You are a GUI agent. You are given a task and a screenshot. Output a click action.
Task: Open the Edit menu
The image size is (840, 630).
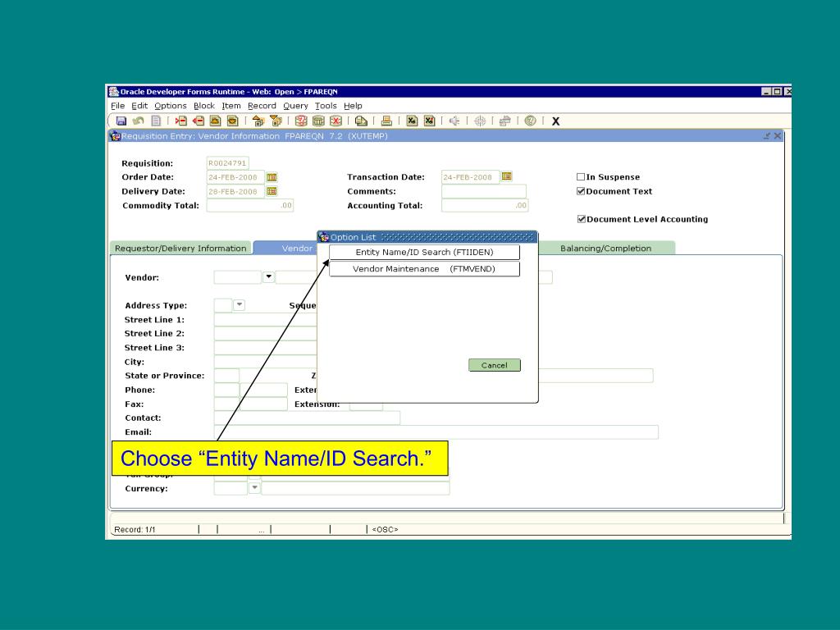pyautogui.click(x=139, y=106)
